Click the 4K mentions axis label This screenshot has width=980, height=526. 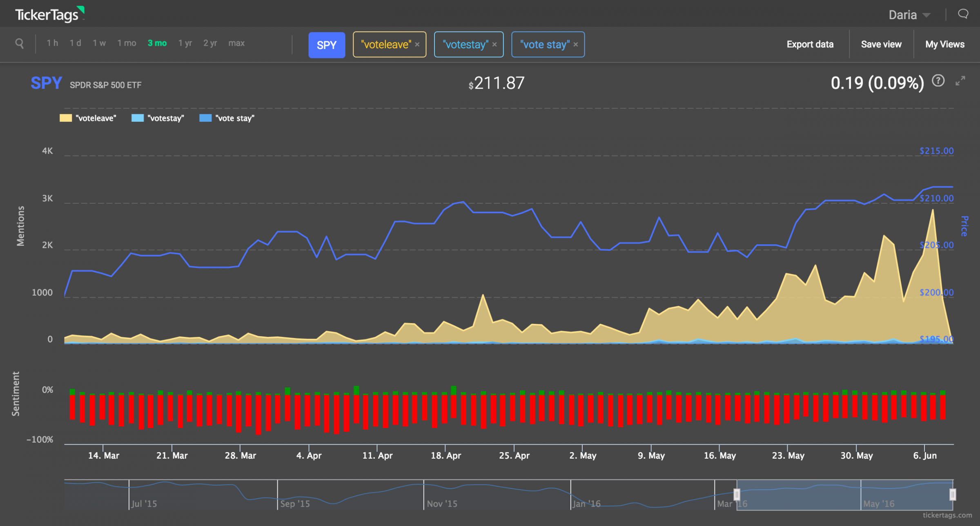[x=47, y=151]
